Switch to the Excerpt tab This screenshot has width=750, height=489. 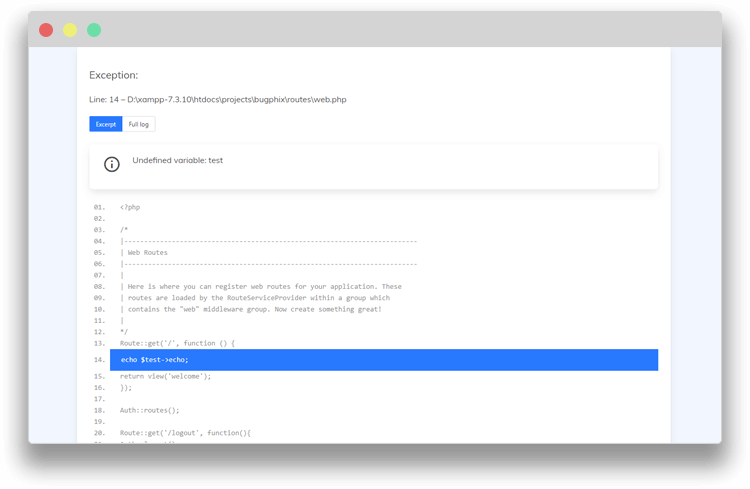pos(106,124)
